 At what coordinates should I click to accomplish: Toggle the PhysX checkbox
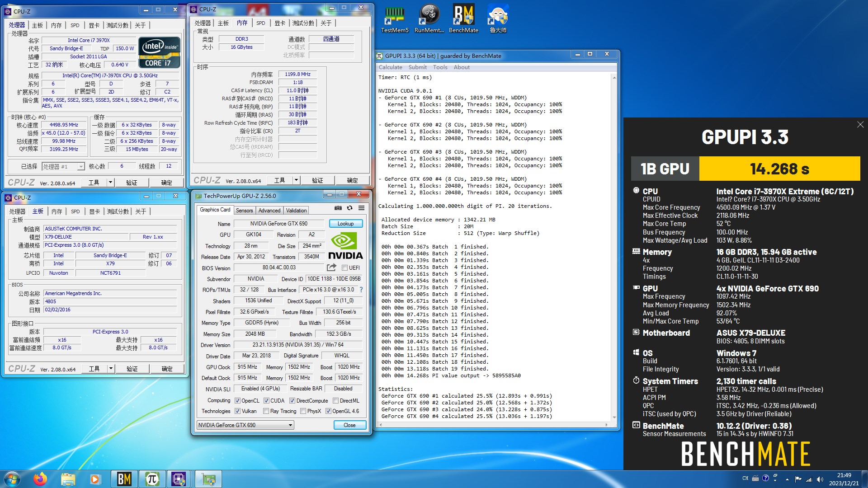pos(303,411)
